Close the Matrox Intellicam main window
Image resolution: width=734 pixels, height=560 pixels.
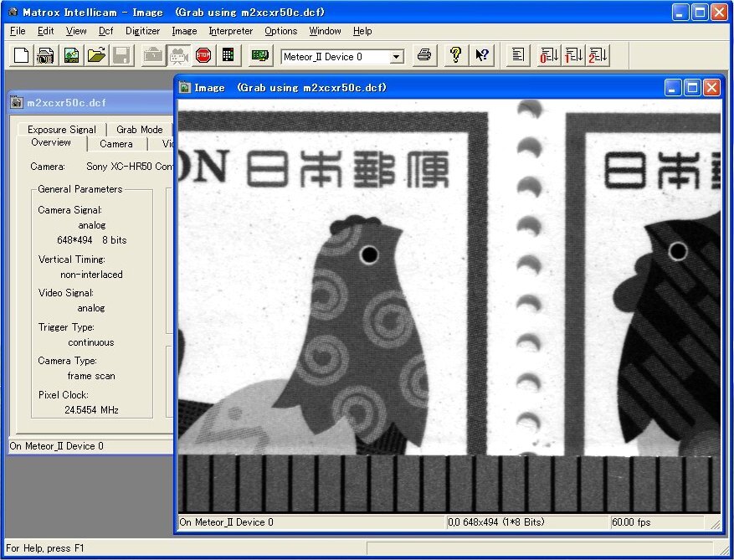(x=720, y=13)
